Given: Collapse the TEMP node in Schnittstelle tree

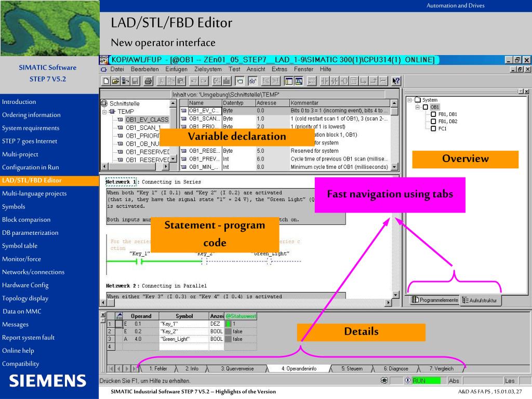Looking at the screenshot, I should tap(104, 112).
